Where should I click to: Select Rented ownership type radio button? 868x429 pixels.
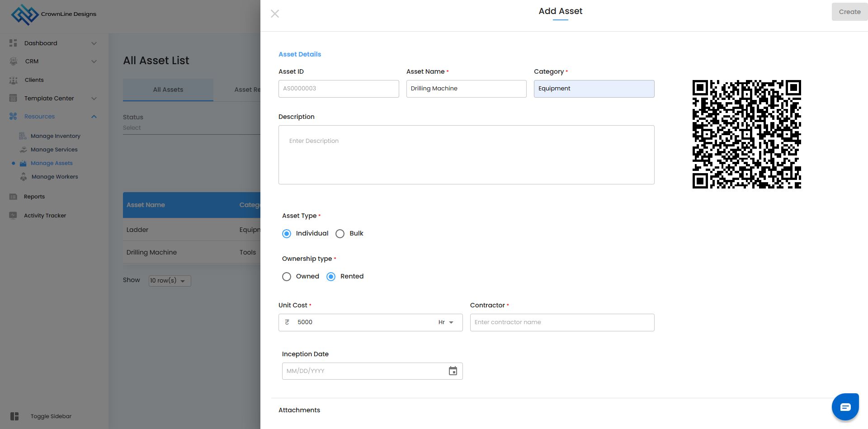pos(331,277)
